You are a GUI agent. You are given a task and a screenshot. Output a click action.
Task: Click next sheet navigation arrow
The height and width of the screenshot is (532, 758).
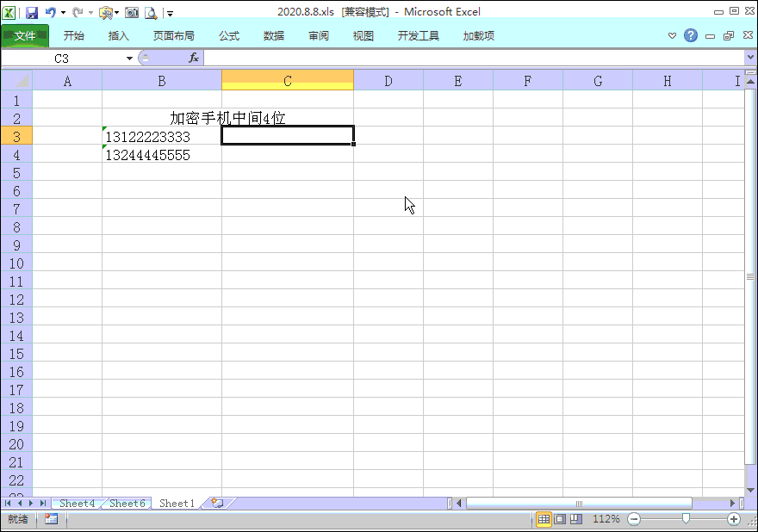pyautogui.click(x=31, y=503)
